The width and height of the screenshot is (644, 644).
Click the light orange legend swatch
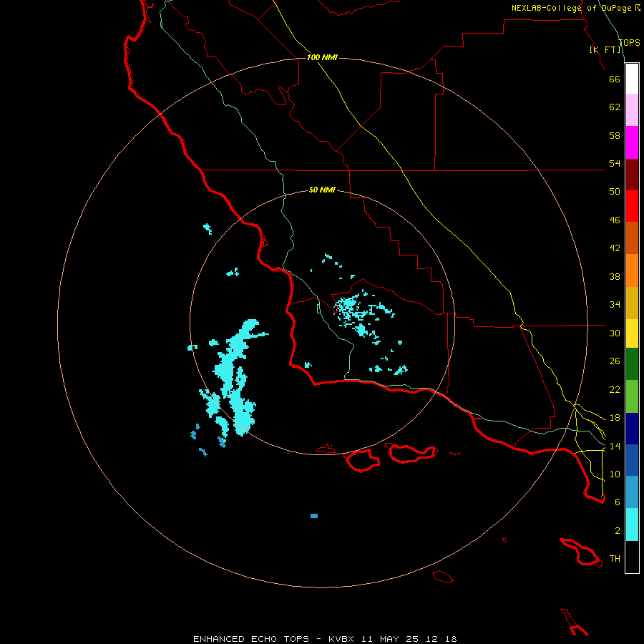pyautogui.click(x=632, y=270)
